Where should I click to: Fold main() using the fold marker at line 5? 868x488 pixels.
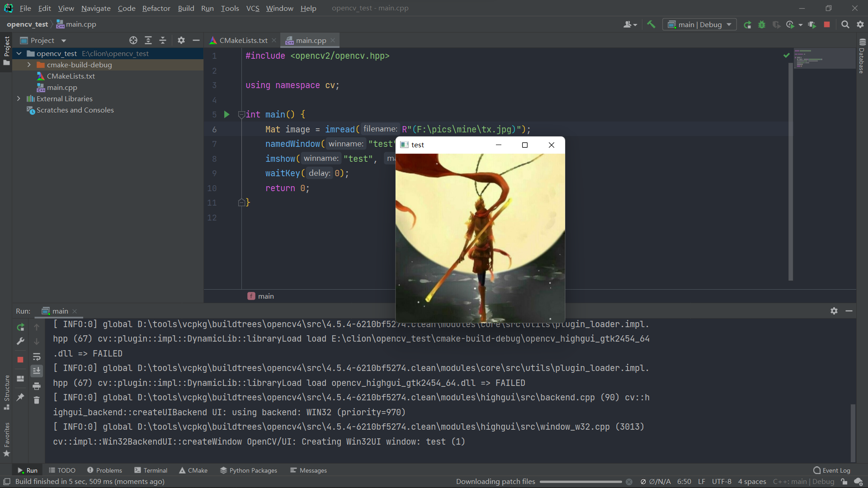(241, 114)
